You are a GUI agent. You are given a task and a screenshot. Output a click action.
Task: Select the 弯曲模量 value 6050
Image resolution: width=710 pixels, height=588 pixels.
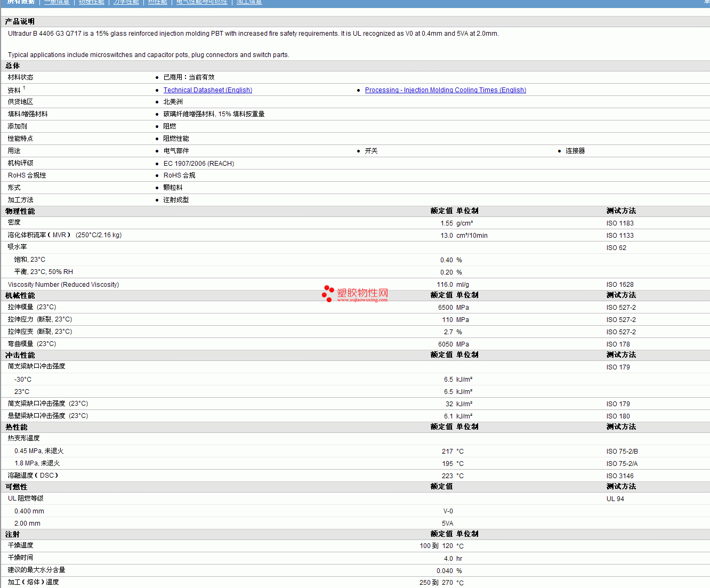(446, 344)
